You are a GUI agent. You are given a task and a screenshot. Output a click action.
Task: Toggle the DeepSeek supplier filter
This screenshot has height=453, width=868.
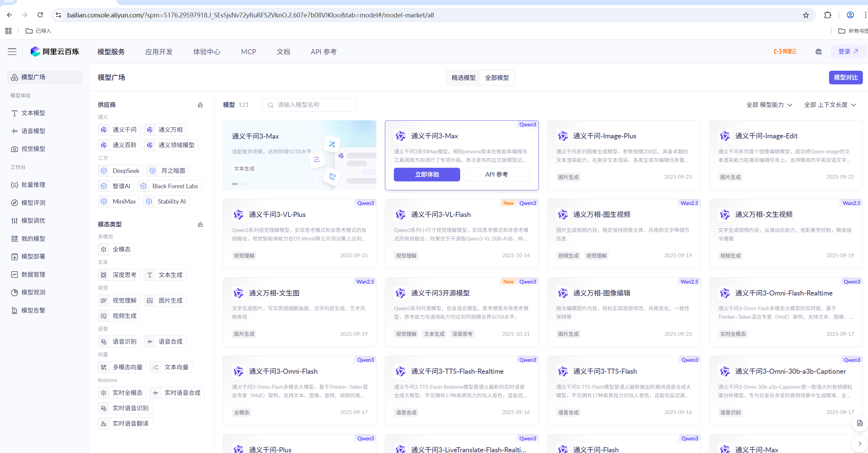[x=120, y=171]
